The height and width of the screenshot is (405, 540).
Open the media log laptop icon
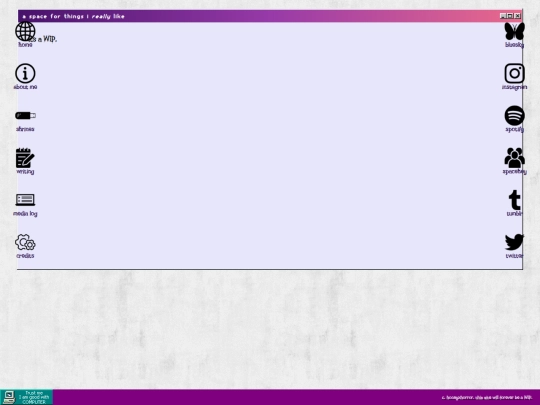click(x=25, y=200)
